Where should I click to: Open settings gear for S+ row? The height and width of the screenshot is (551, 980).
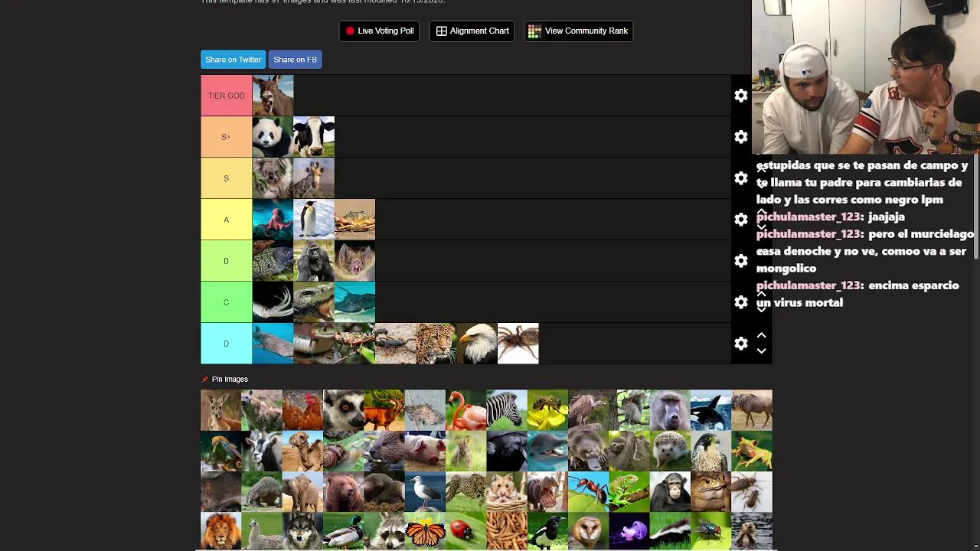click(740, 137)
